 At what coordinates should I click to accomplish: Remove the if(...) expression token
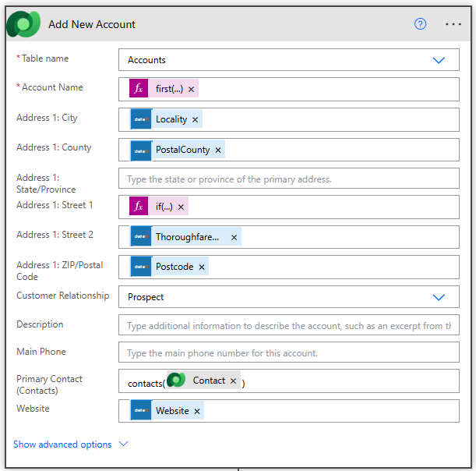182,207
